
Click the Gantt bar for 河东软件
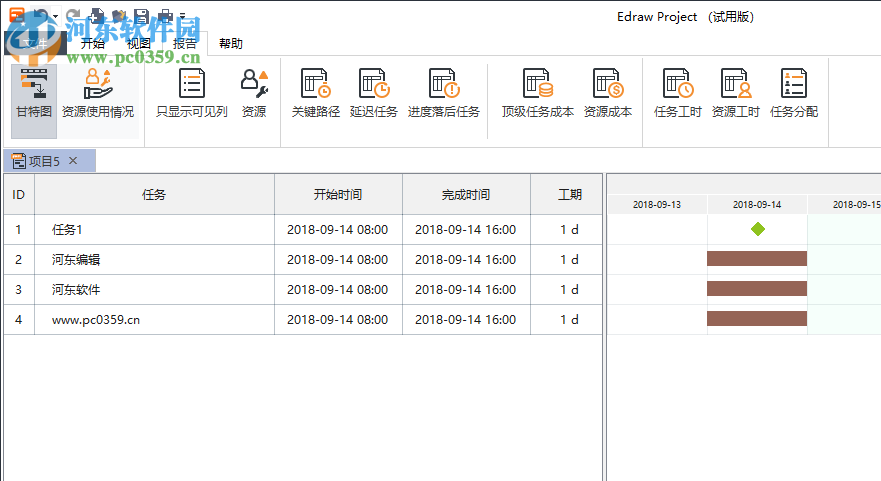[x=757, y=289]
